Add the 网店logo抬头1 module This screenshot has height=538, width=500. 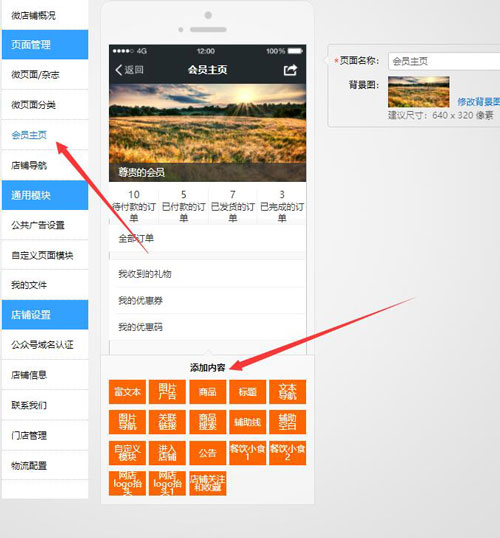tap(167, 483)
